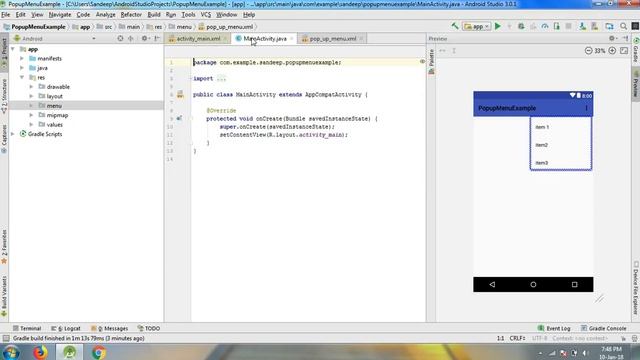Collapse the app module tree node
Viewport: 640px width, 360px height.
pos(13,49)
